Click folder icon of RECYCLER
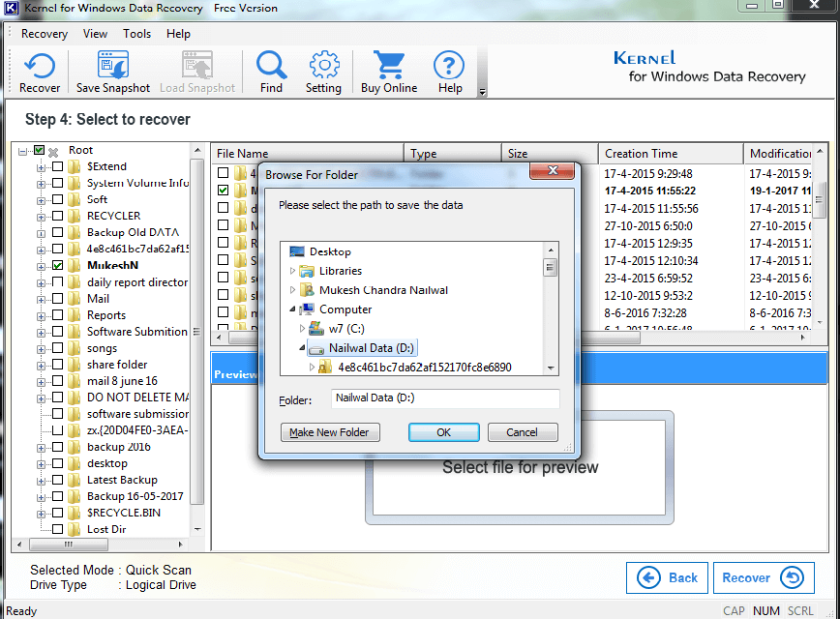The image size is (840, 619). [75, 216]
